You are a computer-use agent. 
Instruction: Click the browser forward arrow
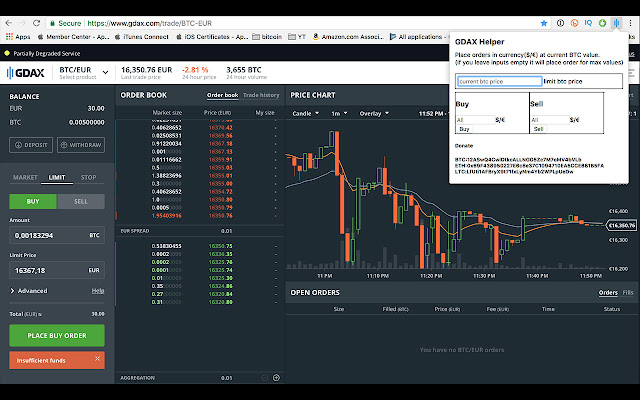pos(22,23)
